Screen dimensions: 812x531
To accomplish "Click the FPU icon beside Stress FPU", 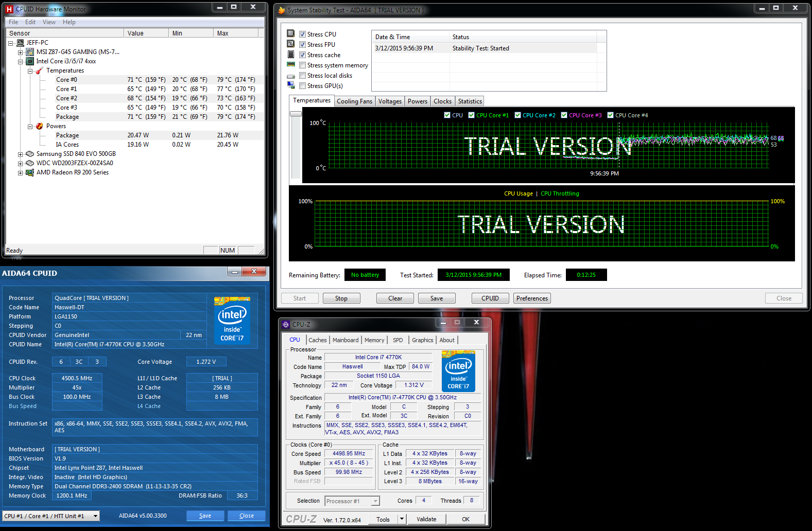I will tap(291, 44).
